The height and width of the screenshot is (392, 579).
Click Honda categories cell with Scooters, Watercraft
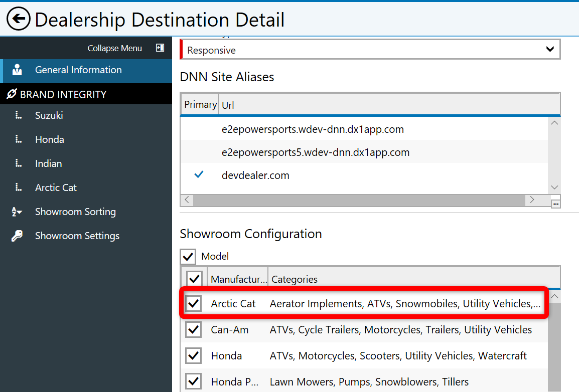(398, 356)
